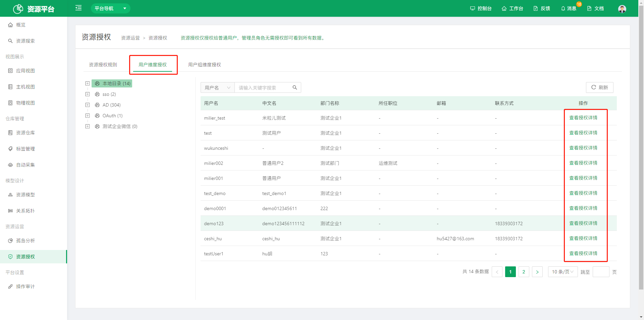The width and height of the screenshot is (644, 320).
Task: Open 自动采集 in the sidebar
Action: 34,165
